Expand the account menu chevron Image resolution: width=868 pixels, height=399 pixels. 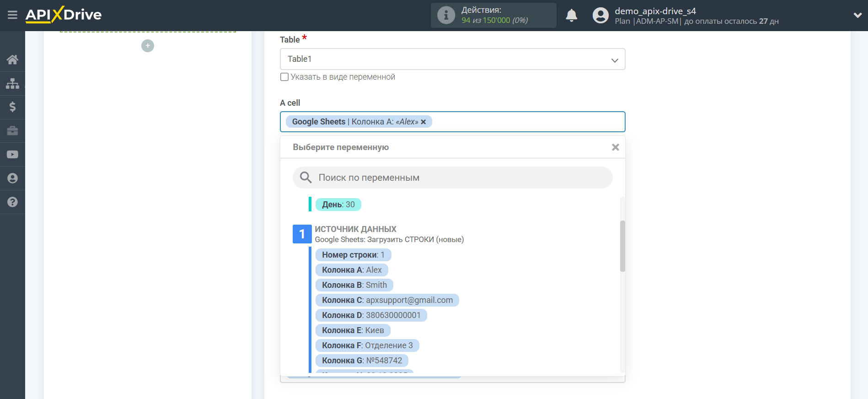point(857,16)
